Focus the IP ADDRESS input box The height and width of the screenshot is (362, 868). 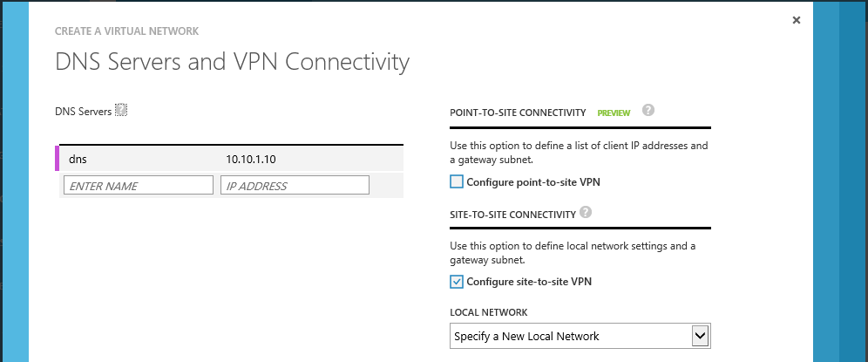[295, 186]
